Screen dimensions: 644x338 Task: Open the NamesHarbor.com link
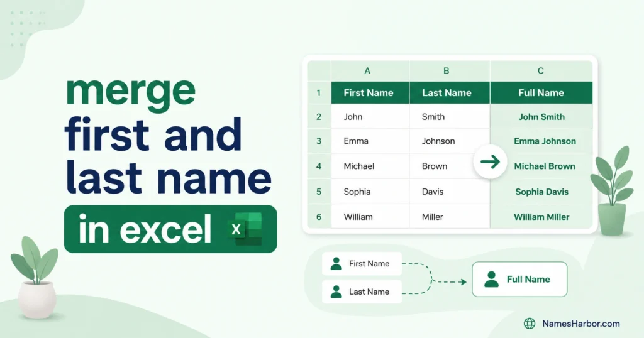coord(580,324)
